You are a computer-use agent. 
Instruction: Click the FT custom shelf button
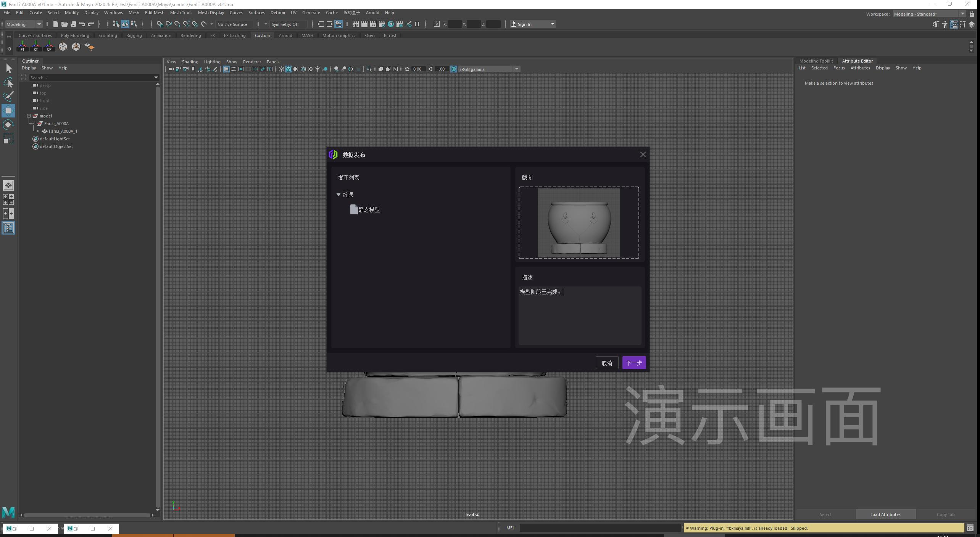tap(23, 47)
